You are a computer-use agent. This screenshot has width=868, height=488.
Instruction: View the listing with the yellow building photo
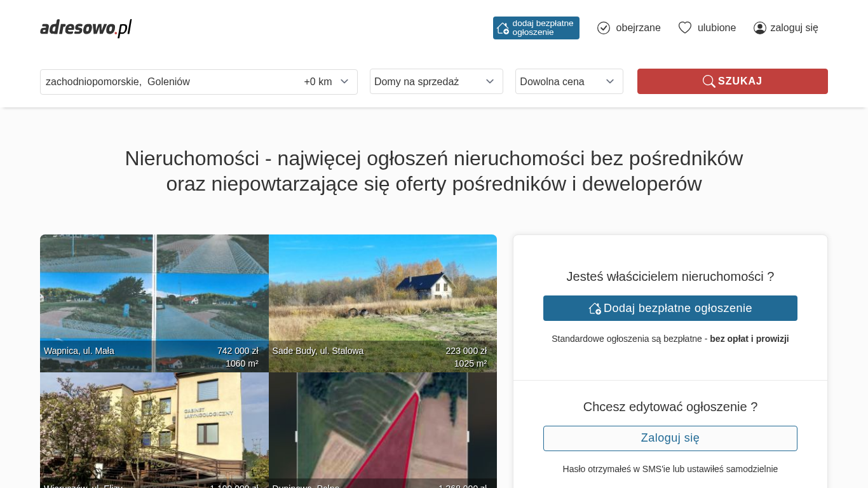pos(154,430)
